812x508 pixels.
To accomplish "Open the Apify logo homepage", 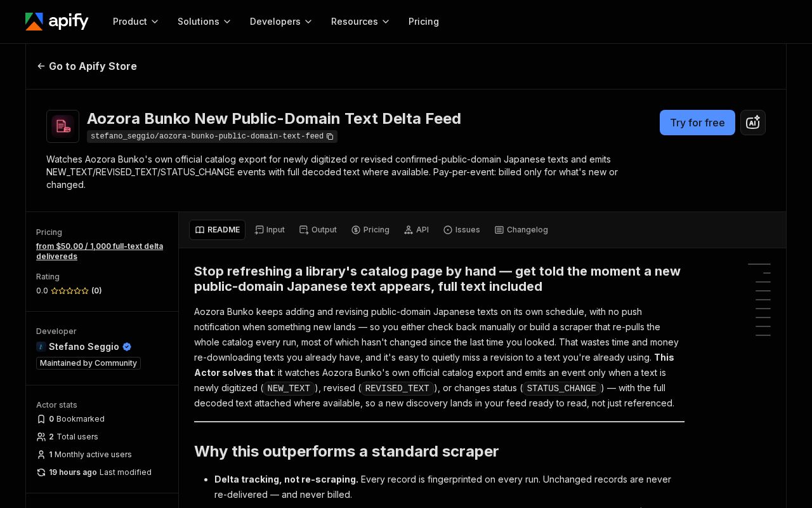I will click(57, 22).
